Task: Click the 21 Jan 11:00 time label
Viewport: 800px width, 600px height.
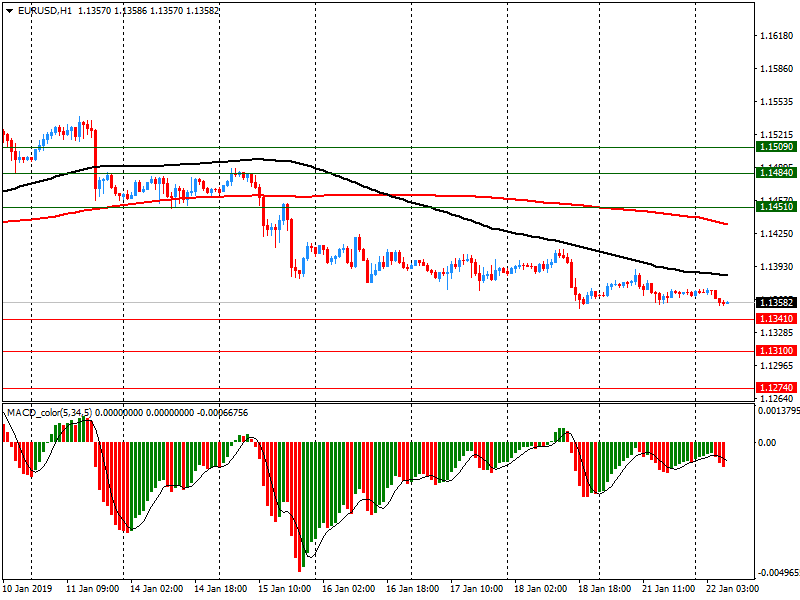Action: click(669, 589)
